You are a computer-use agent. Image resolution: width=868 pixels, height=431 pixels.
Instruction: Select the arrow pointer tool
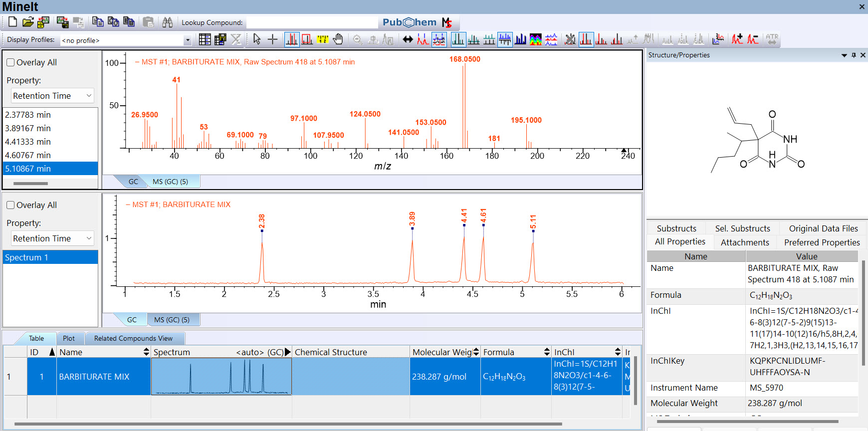pos(257,39)
